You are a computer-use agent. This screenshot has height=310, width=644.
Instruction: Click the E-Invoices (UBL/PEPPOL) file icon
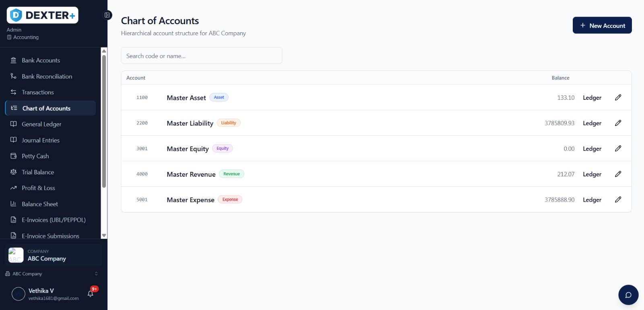pos(13,220)
